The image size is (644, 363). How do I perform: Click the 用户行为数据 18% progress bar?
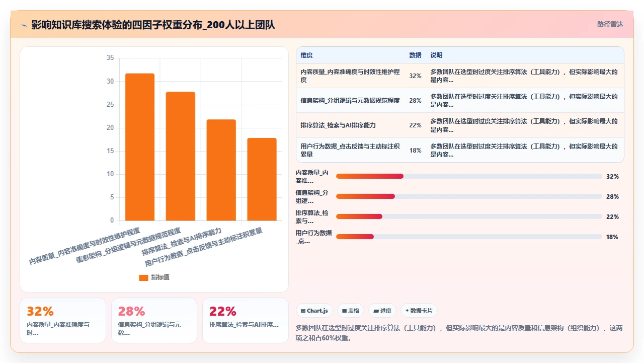coord(469,237)
